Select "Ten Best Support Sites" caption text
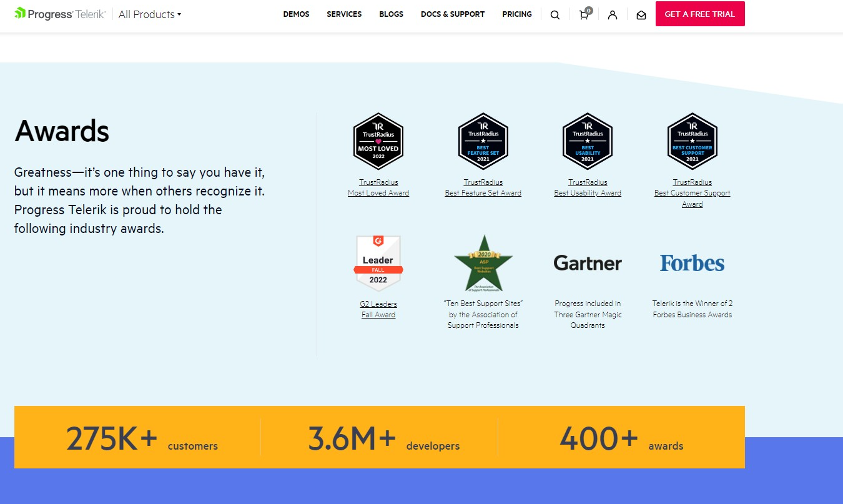 [x=483, y=314]
